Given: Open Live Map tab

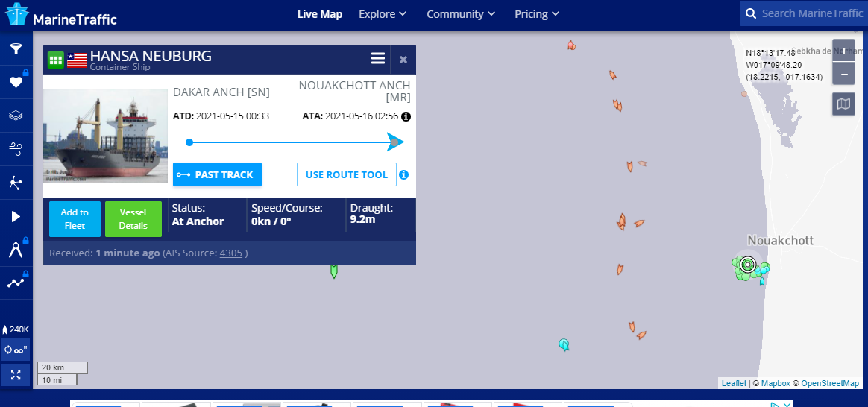Looking at the screenshot, I should point(319,14).
